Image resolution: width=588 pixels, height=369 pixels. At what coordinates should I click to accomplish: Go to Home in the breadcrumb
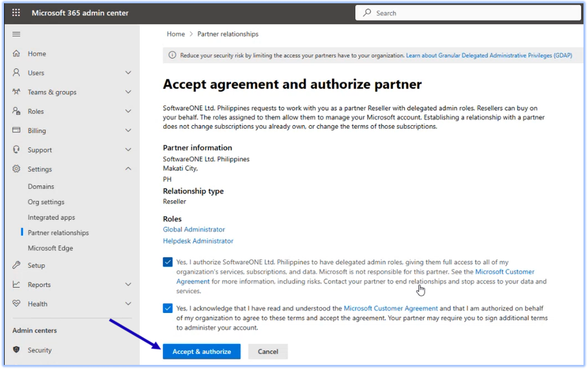point(176,34)
